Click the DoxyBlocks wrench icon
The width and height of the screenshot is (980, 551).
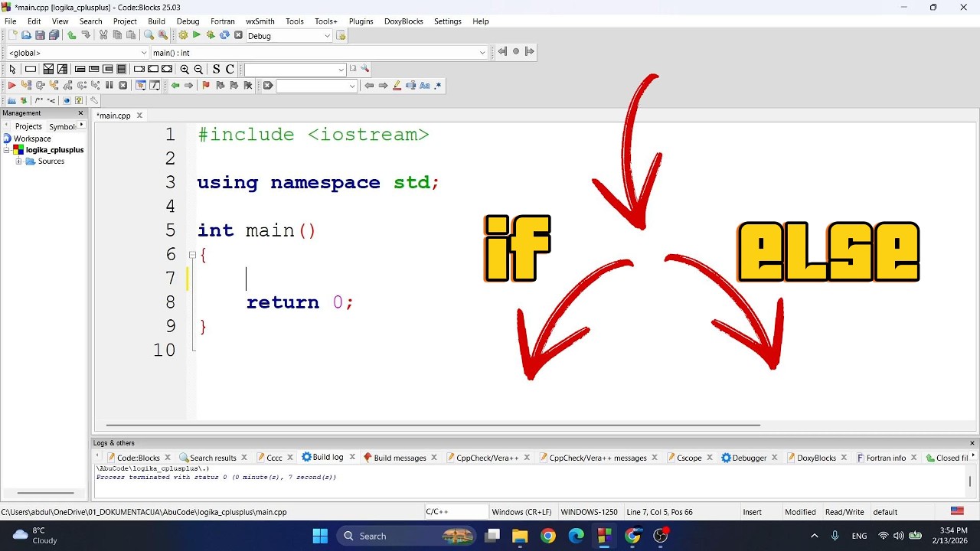tap(93, 101)
